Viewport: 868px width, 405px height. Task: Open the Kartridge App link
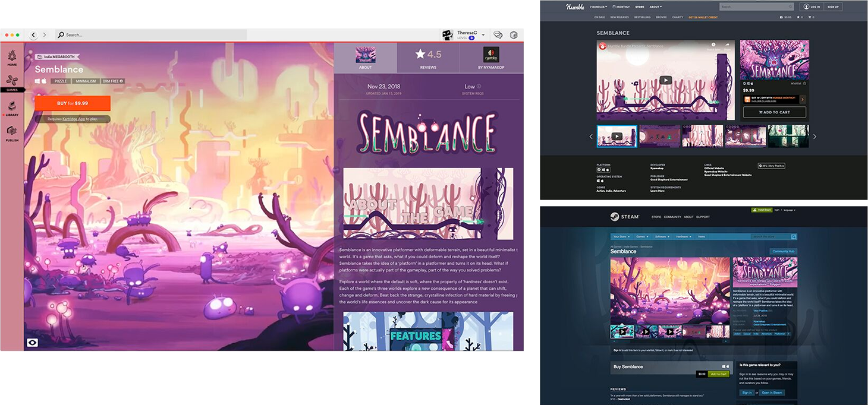tap(75, 119)
